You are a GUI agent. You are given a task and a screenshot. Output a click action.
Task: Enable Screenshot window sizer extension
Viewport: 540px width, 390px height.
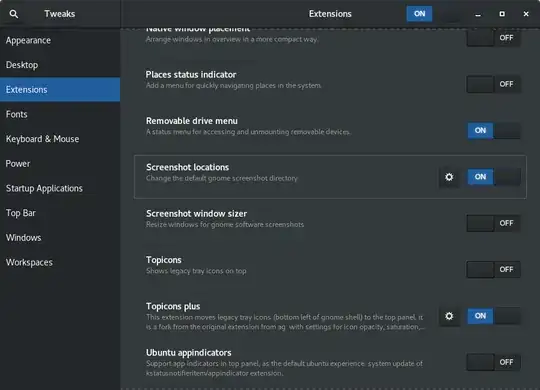(494, 223)
